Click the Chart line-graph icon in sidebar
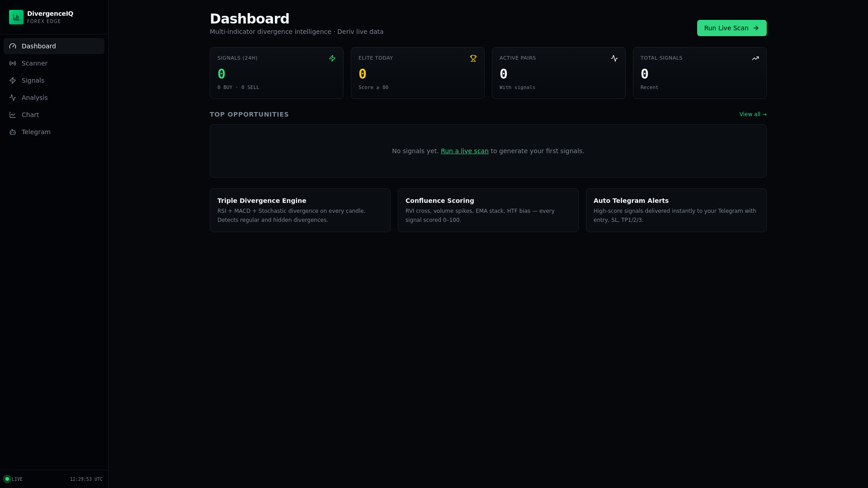The width and height of the screenshot is (868, 488). tap(13, 115)
